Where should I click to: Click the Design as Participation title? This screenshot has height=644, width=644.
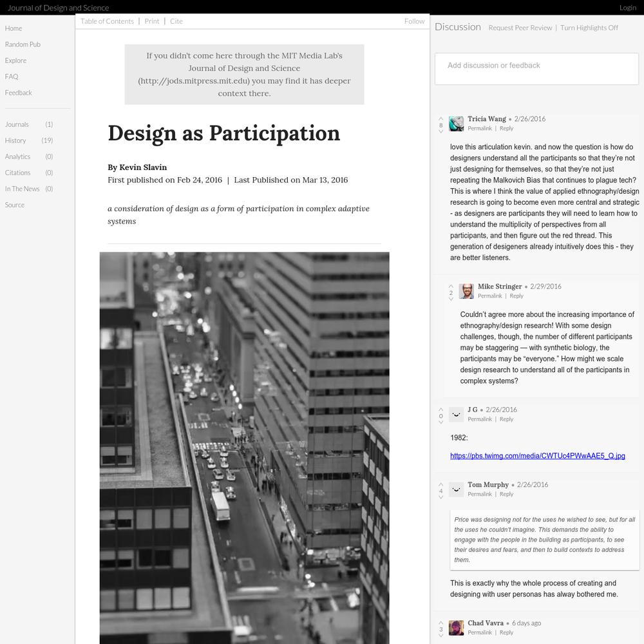pyautogui.click(x=224, y=133)
